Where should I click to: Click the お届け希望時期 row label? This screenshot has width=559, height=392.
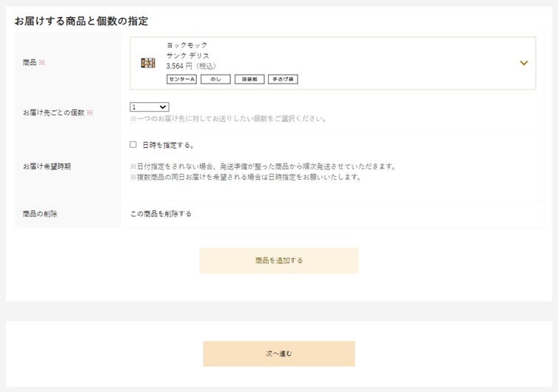coord(47,166)
